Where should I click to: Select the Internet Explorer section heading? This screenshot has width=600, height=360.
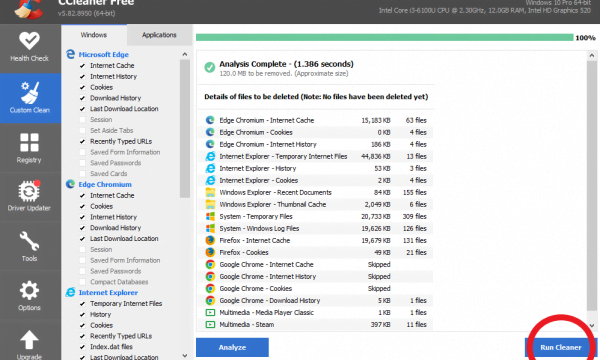(108, 292)
